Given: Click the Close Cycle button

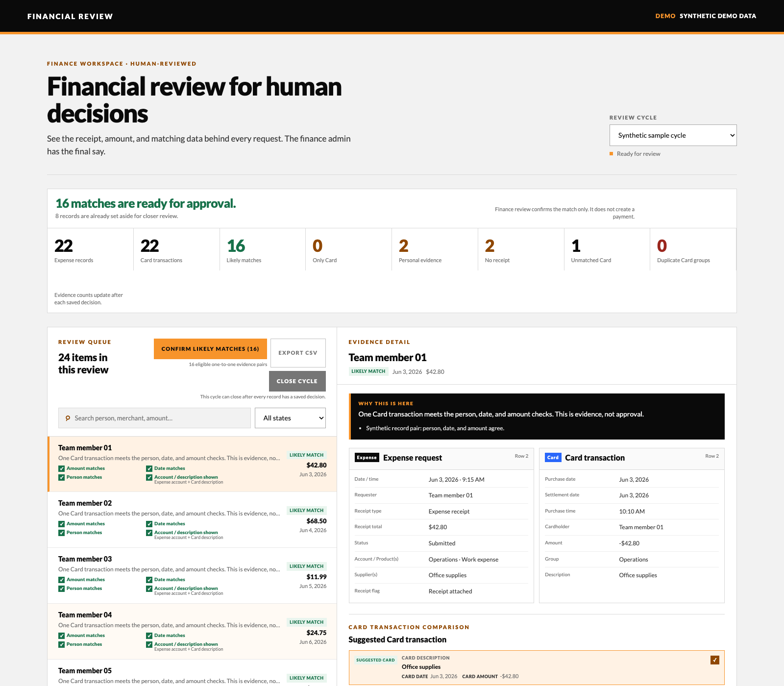Looking at the screenshot, I should pyautogui.click(x=297, y=381).
